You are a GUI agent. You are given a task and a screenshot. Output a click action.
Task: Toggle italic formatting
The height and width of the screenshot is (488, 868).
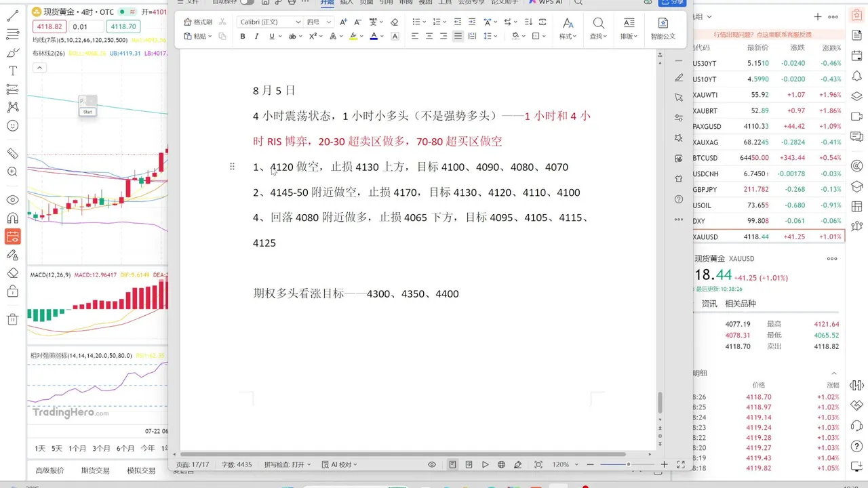[x=256, y=36]
